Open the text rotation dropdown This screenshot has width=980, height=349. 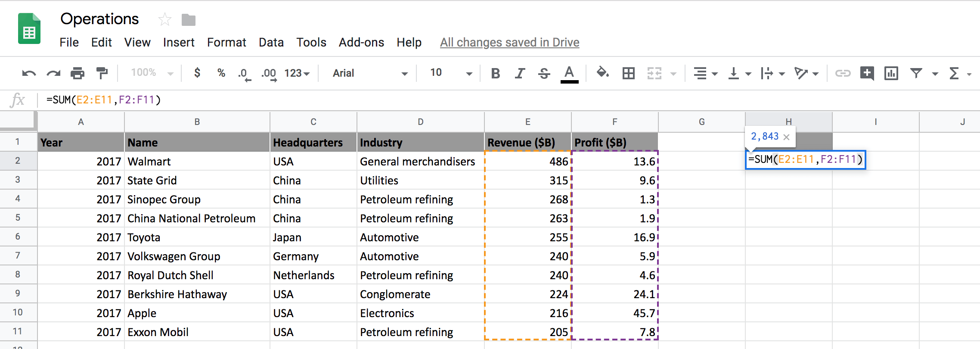(x=806, y=74)
